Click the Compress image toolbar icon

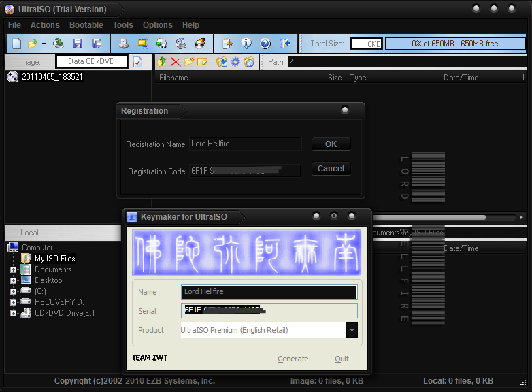[x=143, y=44]
